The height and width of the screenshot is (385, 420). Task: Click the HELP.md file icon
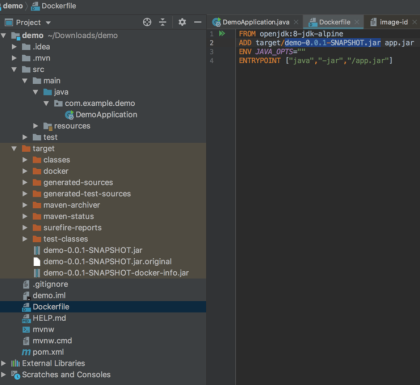click(x=26, y=318)
